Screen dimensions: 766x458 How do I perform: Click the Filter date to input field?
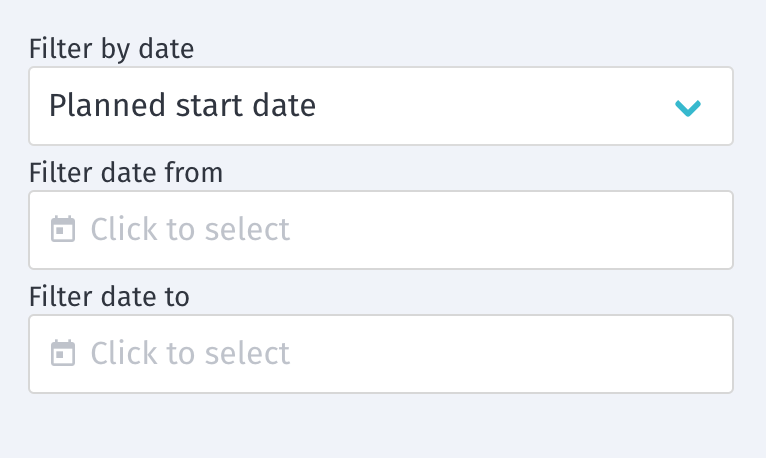(380, 354)
